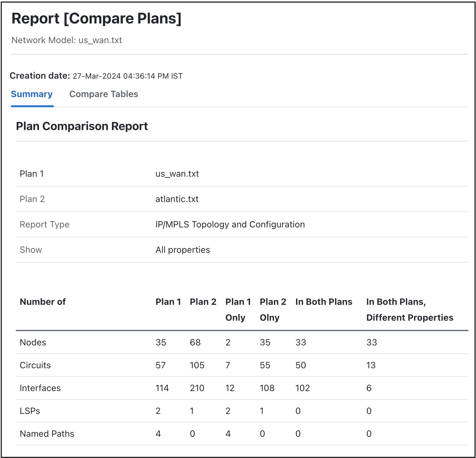Select the Circuits row in the table

[35, 365]
